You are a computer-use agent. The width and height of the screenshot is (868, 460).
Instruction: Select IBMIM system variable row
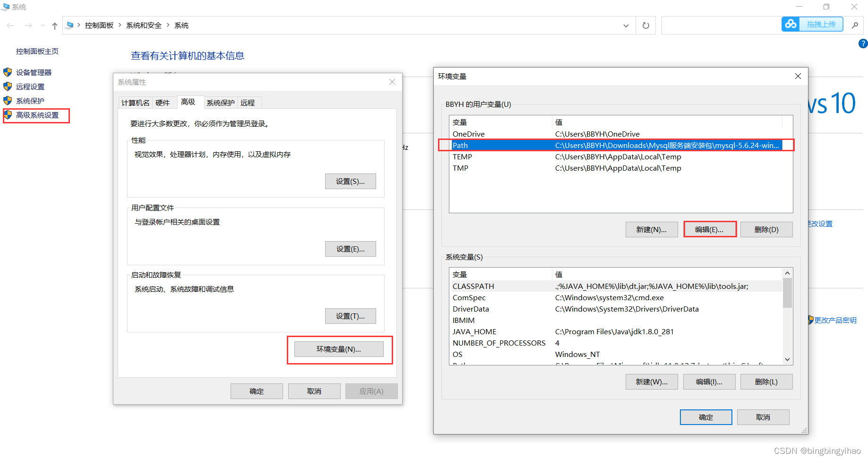click(616, 320)
